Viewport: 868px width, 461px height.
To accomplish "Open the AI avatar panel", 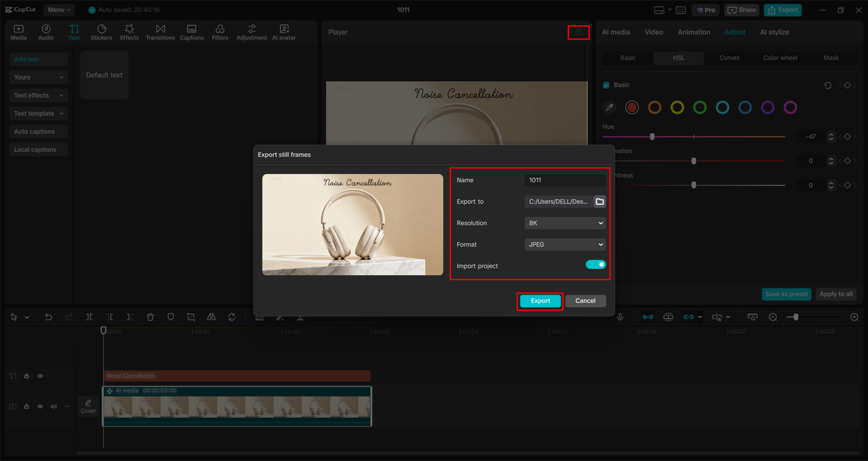I will [284, 32].
